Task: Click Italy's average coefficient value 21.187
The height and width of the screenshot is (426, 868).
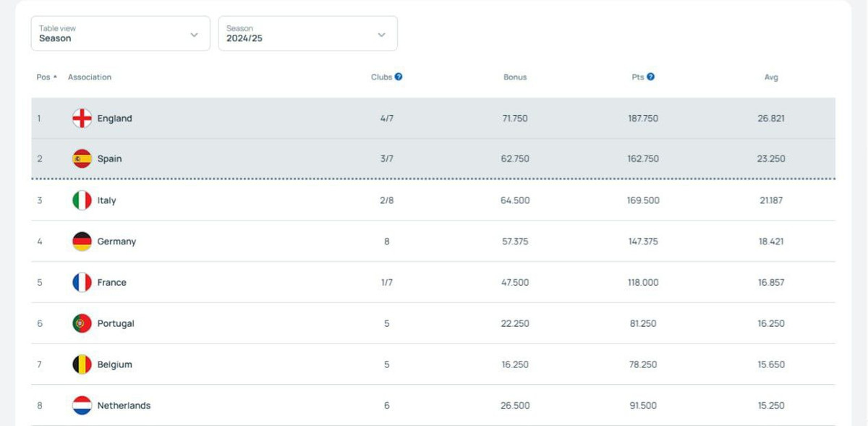Action: click(771, 200)
